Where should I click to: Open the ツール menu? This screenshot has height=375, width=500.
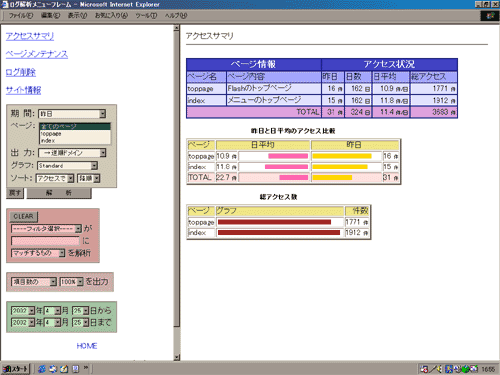146,16
